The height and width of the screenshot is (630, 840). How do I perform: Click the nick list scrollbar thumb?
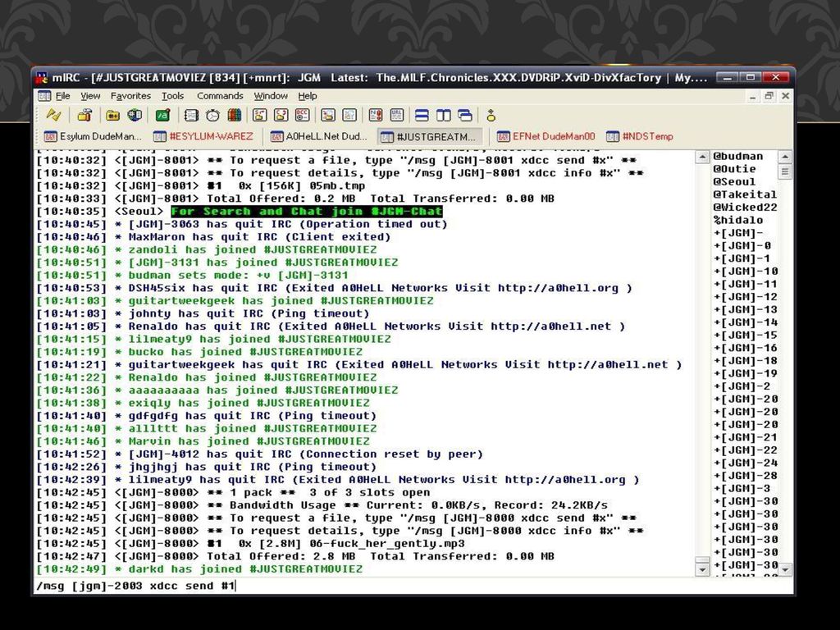(x=785, y=171)
